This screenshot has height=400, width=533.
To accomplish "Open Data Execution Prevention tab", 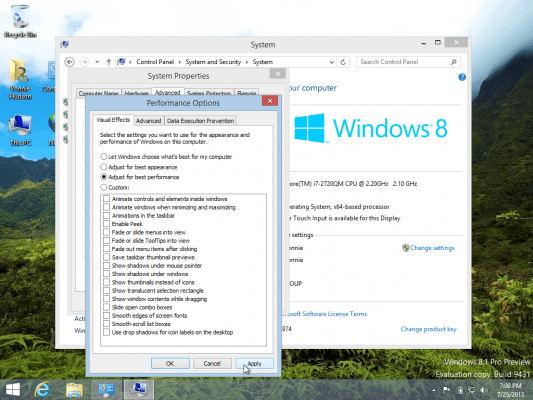I will click(x=200, y=121).
